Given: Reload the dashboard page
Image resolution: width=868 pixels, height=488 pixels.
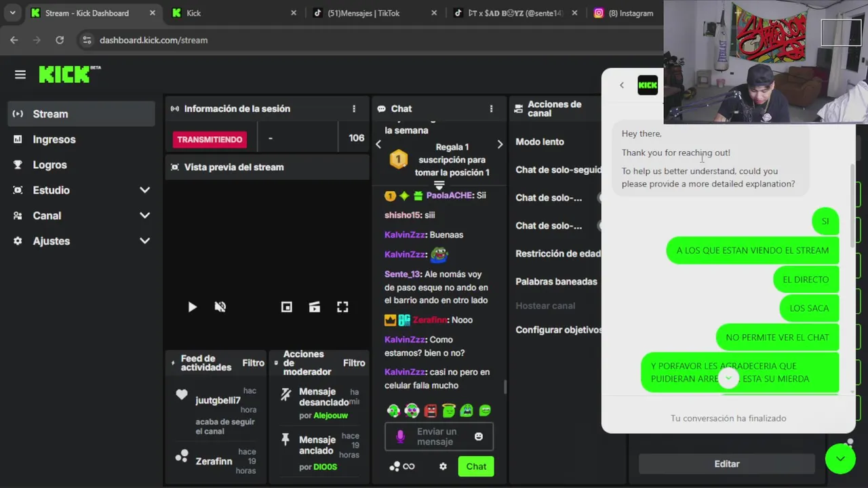Looking at the screenshot, I should (60, 40).
